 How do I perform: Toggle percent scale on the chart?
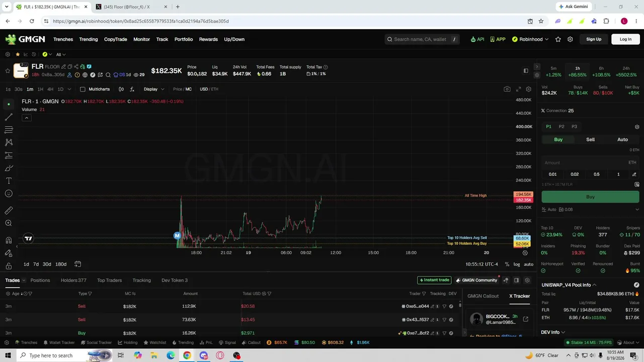point(507,264)
